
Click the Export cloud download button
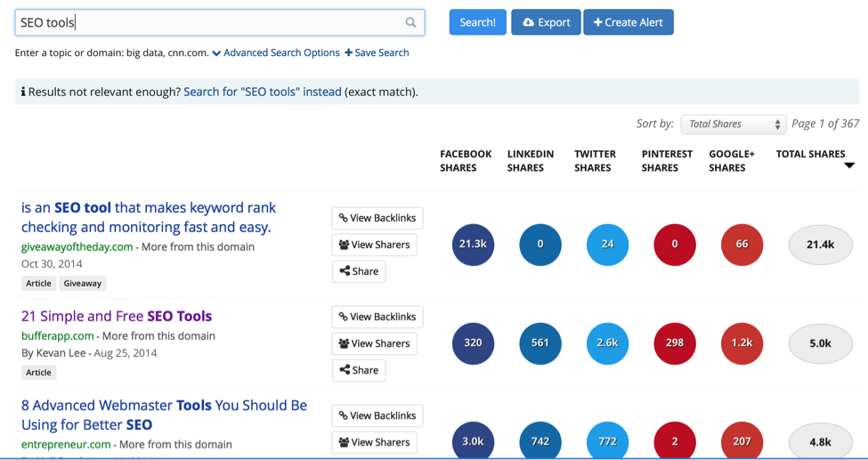546,22
